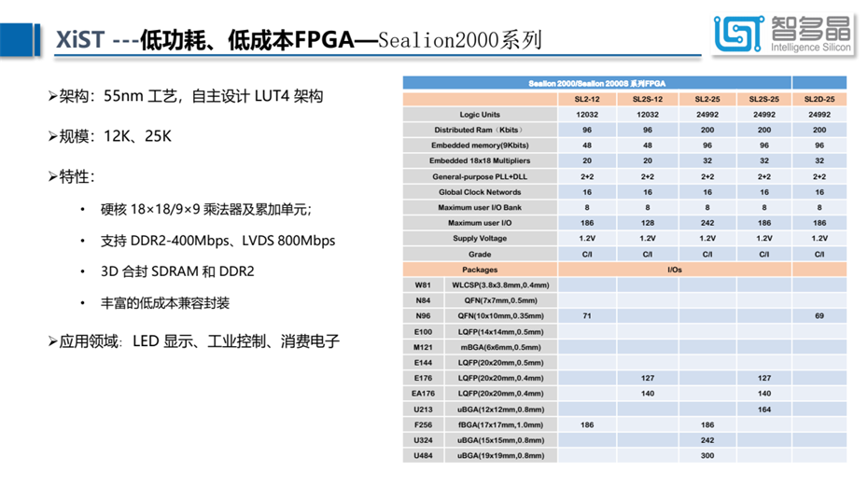Click the 丰富的低成本兼容封装 bullet text
The height and width of the screenshot is (486, 868).
pos(165,303)
